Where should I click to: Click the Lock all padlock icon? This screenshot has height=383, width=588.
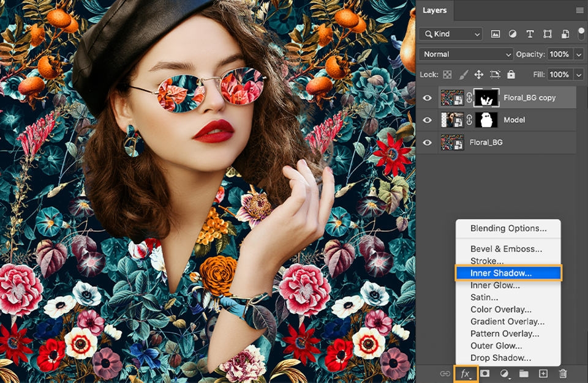511,75
